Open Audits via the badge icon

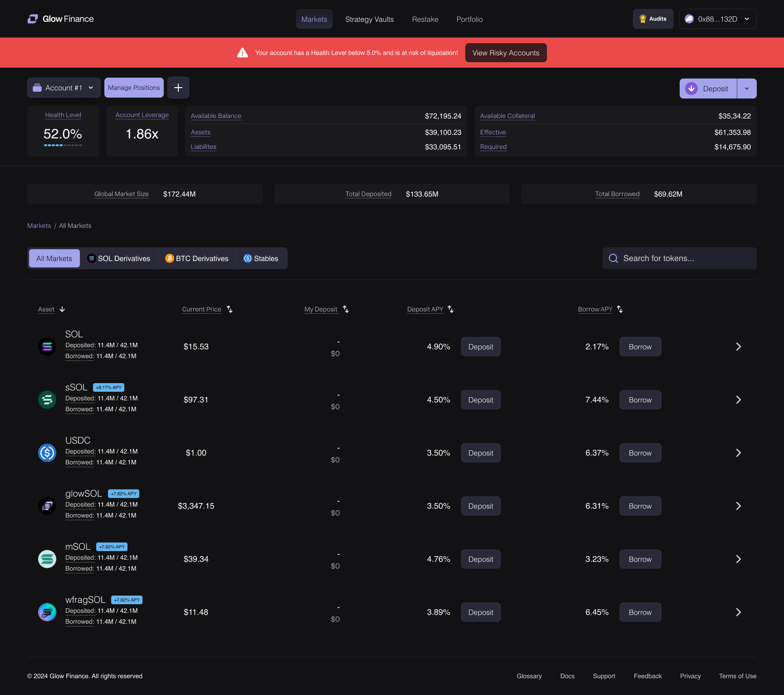coord(643,19)
